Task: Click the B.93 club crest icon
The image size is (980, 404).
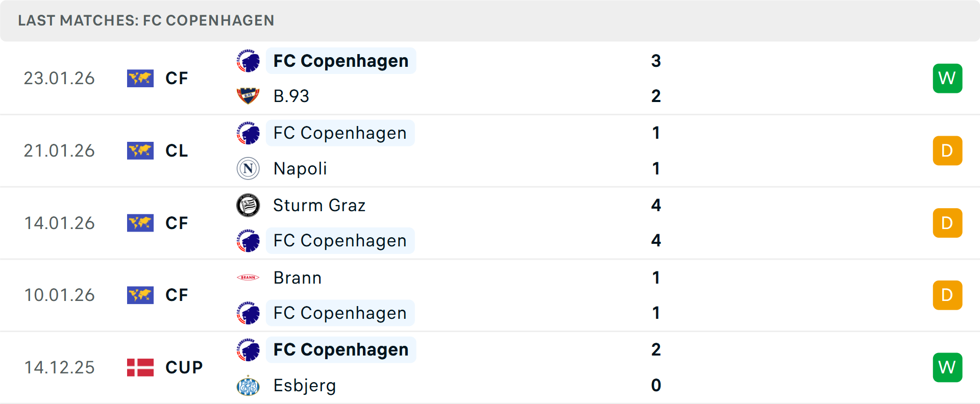Action: pyautogui.click(x=248, y=96)
